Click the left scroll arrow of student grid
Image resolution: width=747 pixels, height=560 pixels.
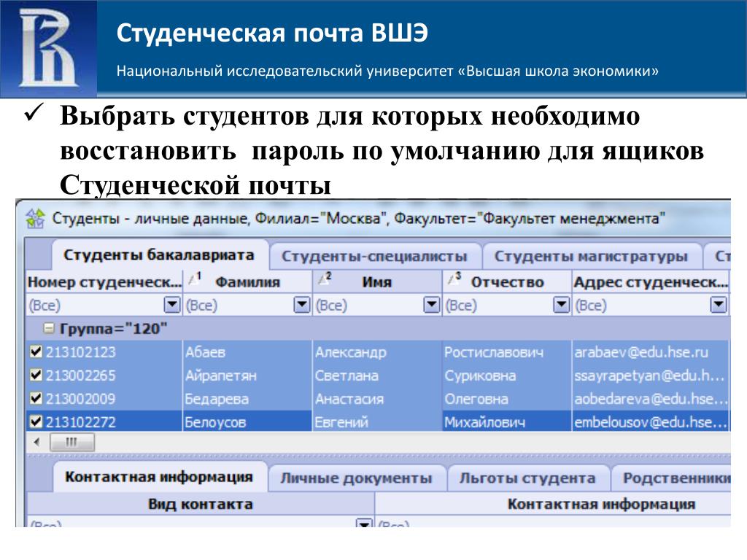(x=36, y=443)
